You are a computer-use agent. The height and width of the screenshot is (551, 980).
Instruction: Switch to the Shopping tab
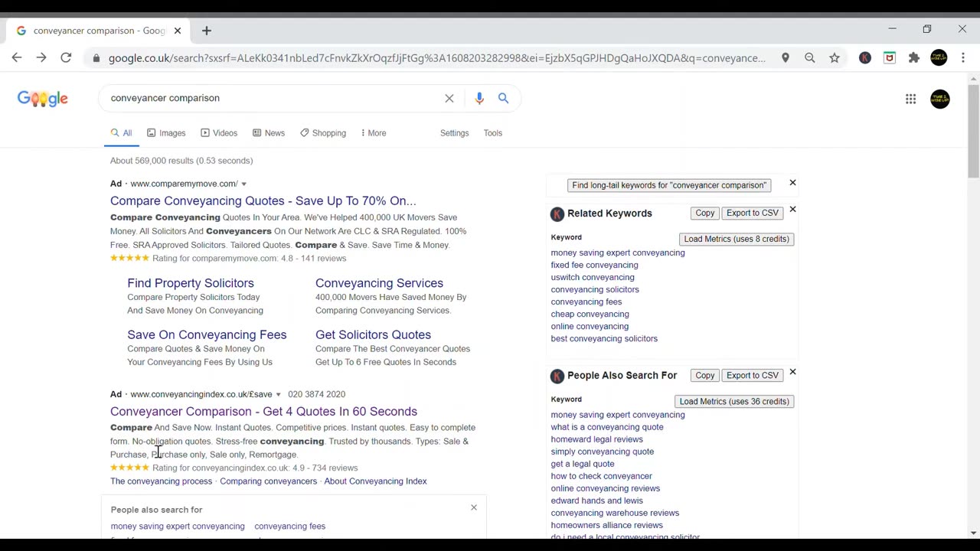click(323, 133)
